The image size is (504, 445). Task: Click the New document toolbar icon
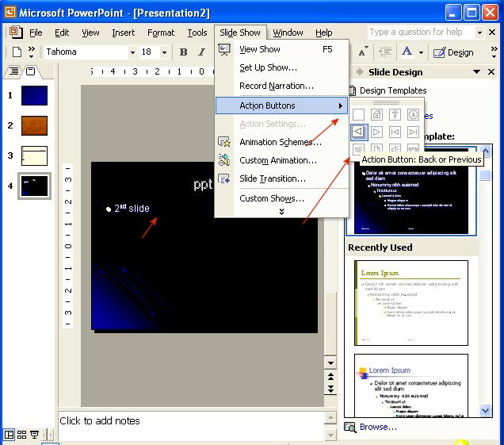(x=17, y=52)
